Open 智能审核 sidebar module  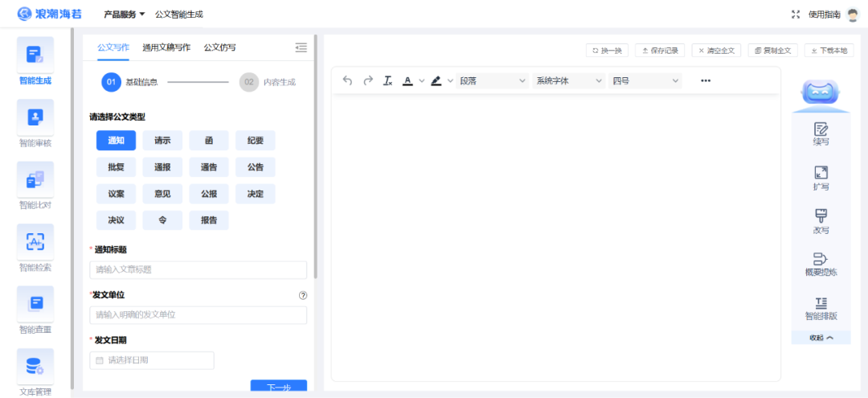[35, 124]
